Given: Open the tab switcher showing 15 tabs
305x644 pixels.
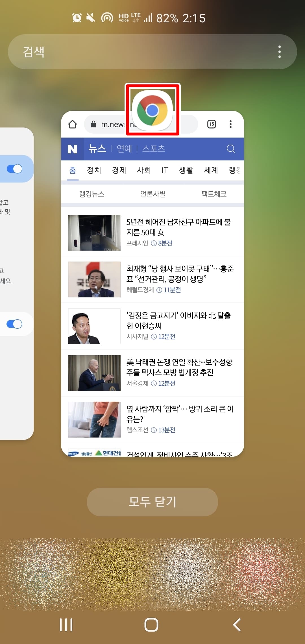Looking at the screenshot, I should [212, 124].
